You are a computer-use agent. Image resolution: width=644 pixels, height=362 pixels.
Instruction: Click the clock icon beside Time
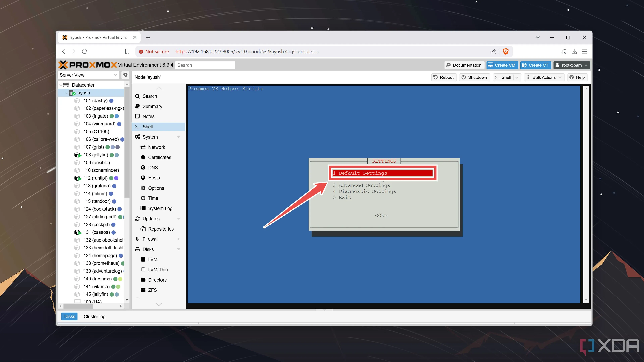(143, 198)
